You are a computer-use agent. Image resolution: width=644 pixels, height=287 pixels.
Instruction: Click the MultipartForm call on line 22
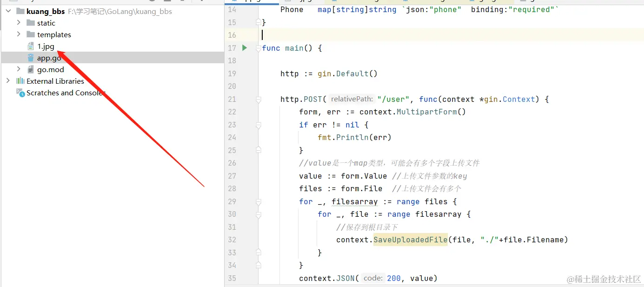click(431, 112)
